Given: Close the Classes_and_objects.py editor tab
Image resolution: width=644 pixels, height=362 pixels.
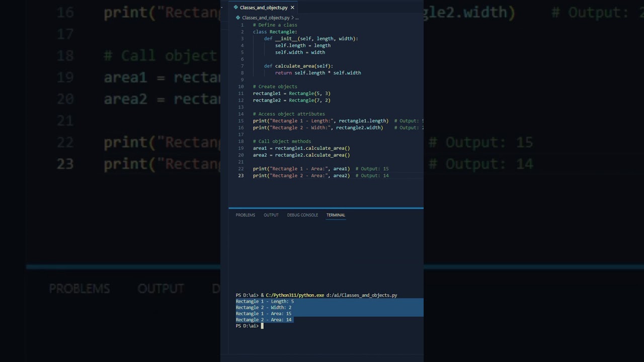Looking at the screenshot, I should coord(292,8).
